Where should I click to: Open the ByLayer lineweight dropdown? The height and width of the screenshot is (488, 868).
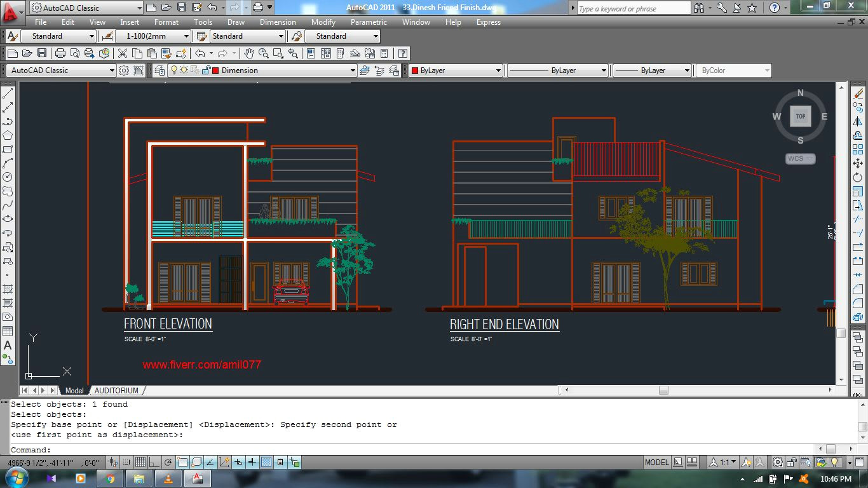(x=652, y=71)
